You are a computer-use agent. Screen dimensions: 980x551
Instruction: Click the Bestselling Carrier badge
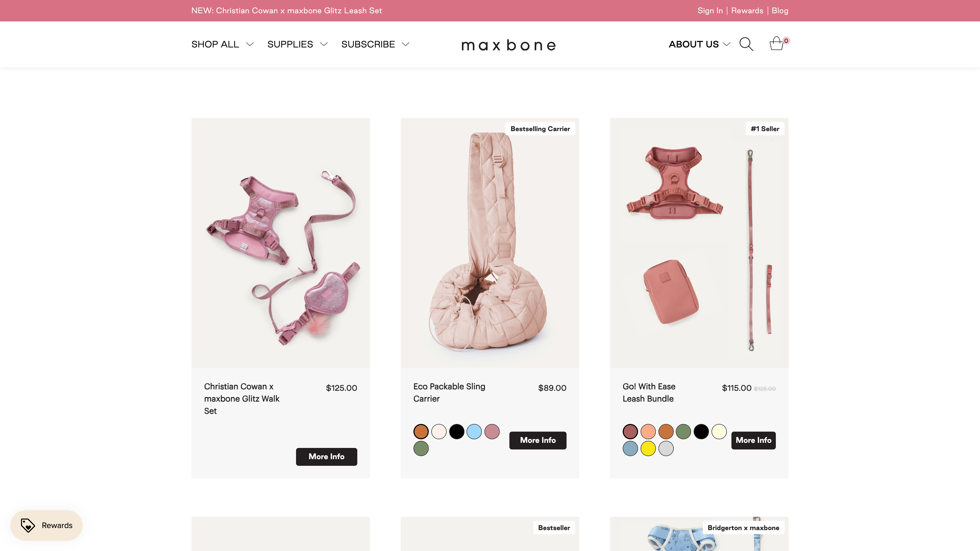[x=540, y=129]
